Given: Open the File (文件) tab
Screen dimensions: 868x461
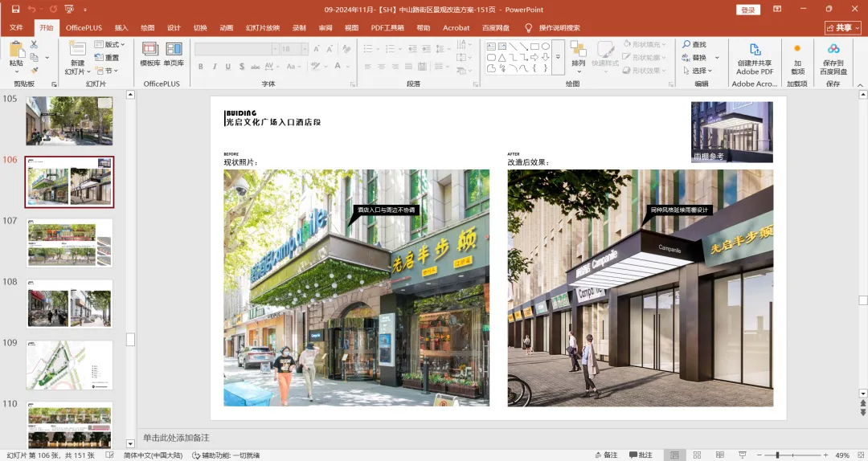Looking at the screenshot, I should tap(16, 27).
